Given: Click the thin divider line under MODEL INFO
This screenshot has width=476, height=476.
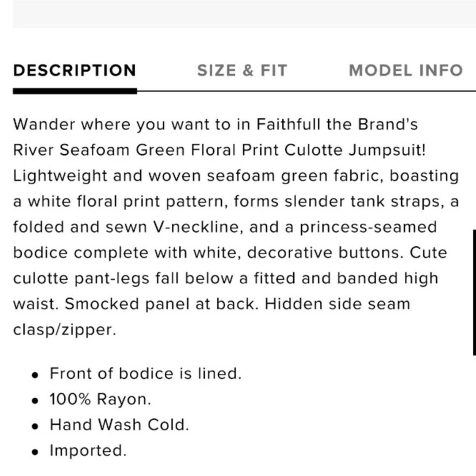Looking at the screenshot, I should pos(406,91).
